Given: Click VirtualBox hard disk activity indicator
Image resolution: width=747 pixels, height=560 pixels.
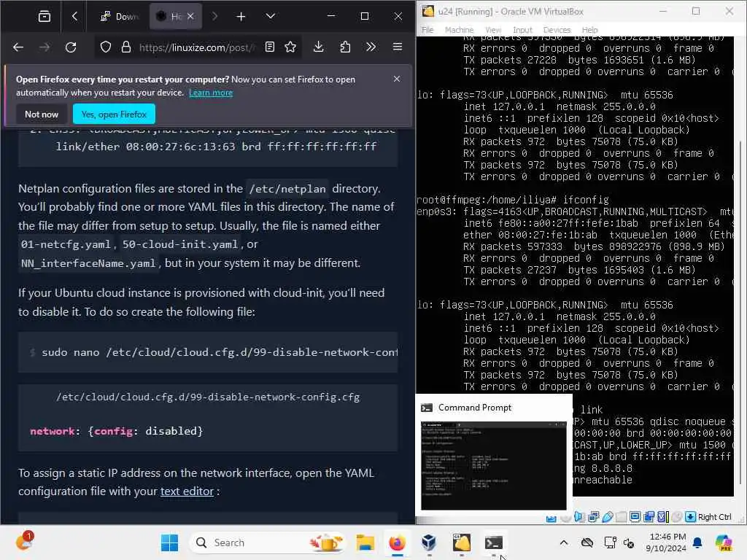Looking at the screenshot, I should pyautogui.click(x=551, y=518).
